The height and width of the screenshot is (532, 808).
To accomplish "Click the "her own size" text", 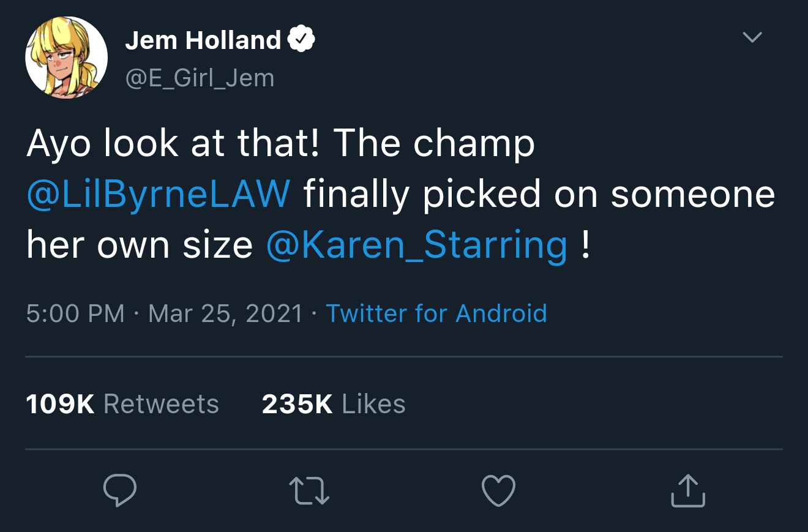I will pos(140,245).
